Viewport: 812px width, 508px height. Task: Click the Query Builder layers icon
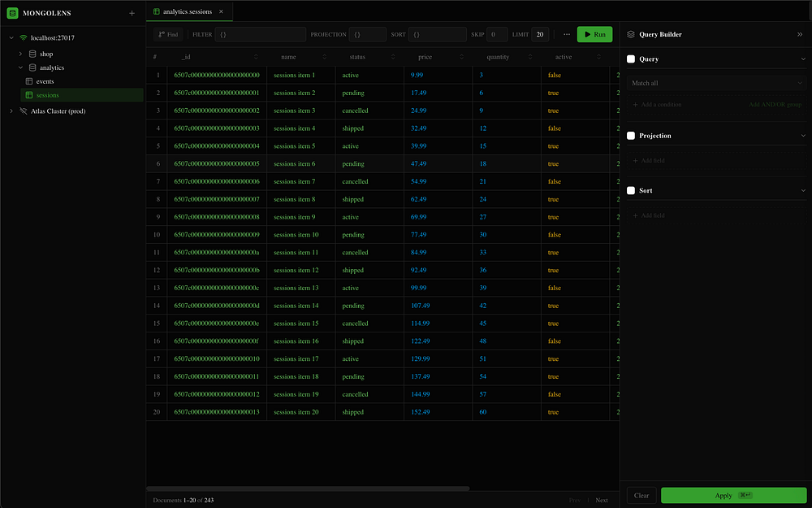coord(631,35)
